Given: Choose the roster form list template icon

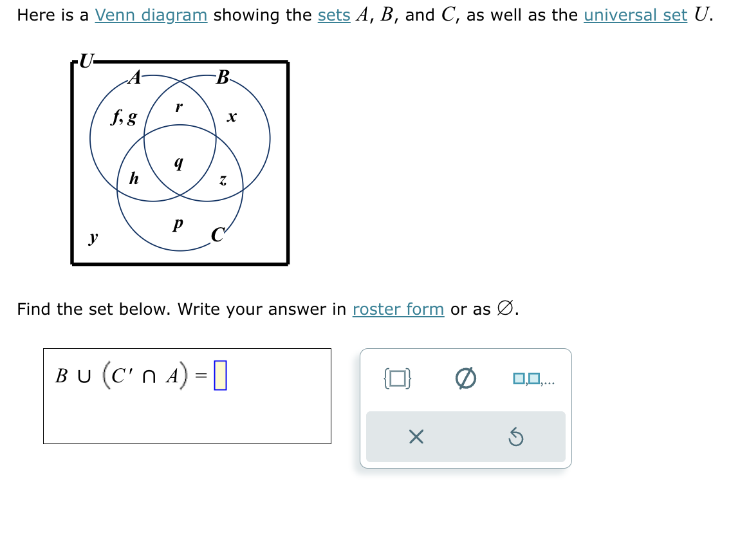Looking at the screenshot, I should tap(533, 380).
